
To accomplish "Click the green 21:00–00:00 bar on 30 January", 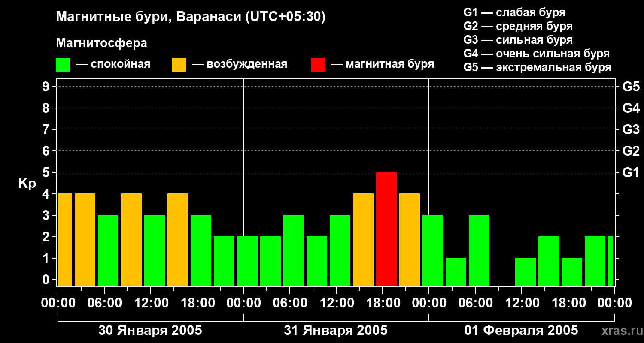I will click(x=224, y=262).
